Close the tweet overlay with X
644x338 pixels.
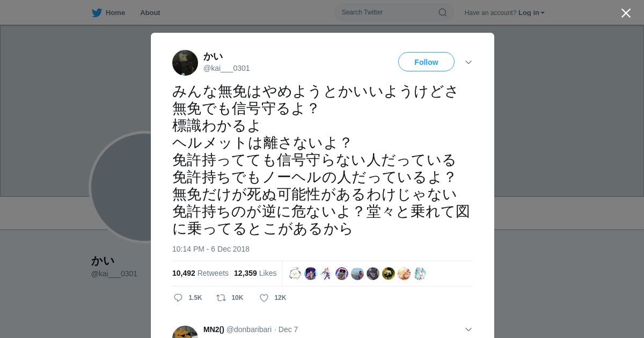(x=626, y=13)
